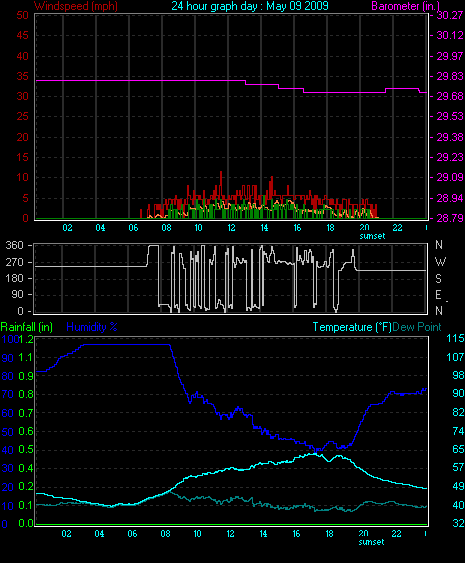The height and width of the screenshot is (563, 465).
Task: Click the '24 hour graph day : May 09 2009' heading
Action: pos(250,6)
